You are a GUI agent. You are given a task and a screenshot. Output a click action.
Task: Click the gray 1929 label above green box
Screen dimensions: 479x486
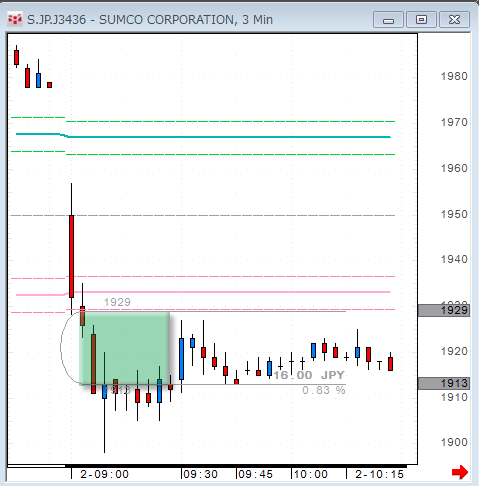(x=117, y=302)
